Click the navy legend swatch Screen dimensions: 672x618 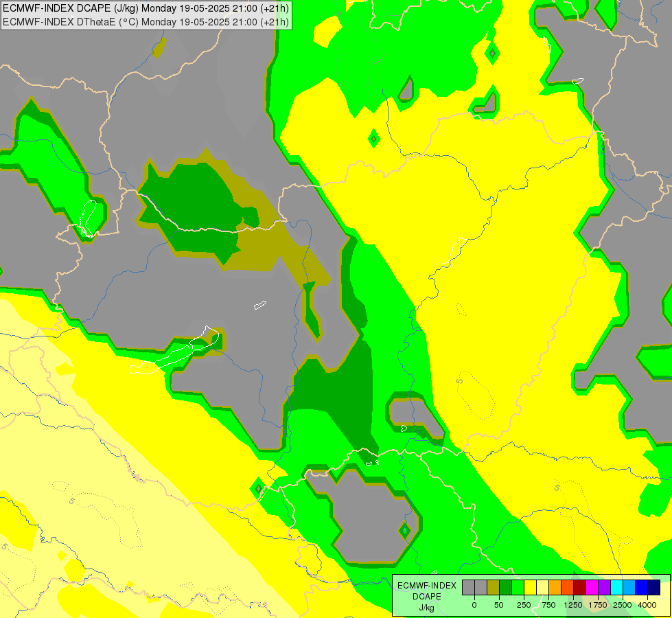coord(654,587)
